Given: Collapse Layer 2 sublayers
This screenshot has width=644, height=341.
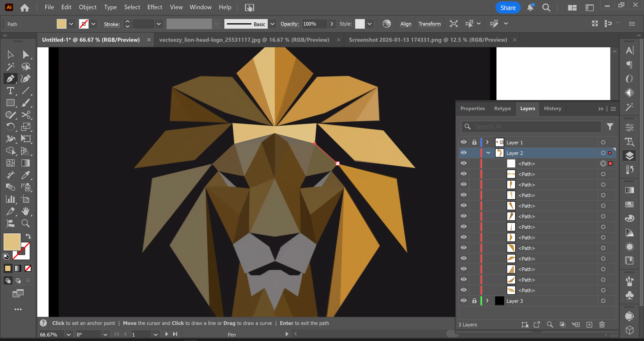Looking at the screenshot, I should coord(488,153).
